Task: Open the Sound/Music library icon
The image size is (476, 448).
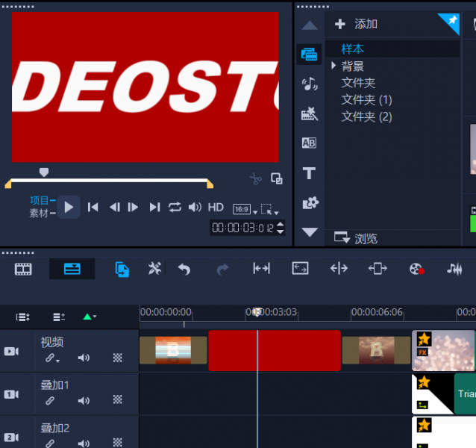Action: point(309,84)
